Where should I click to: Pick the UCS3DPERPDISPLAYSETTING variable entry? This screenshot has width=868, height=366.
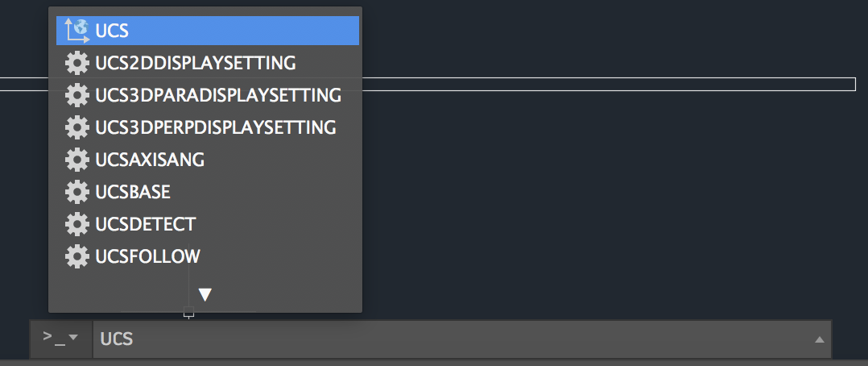208,127
